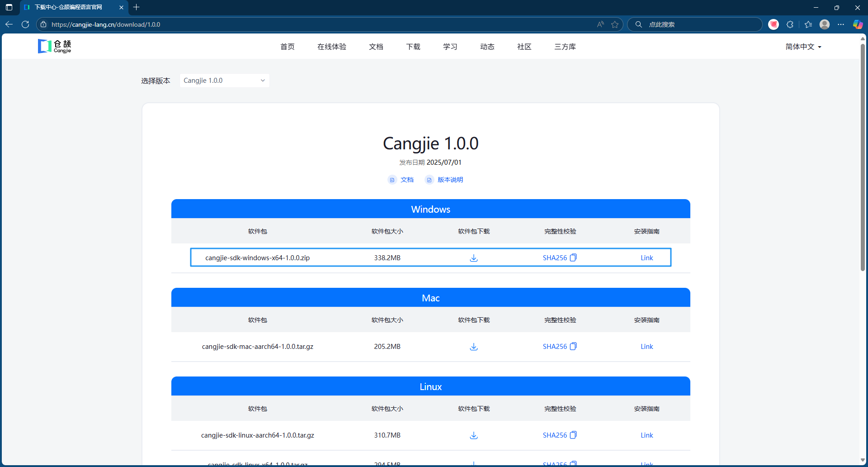This screenshot has height=467, width=868.
Task: Activate the read aloud icon in address bar
Action: pos(600,24)
